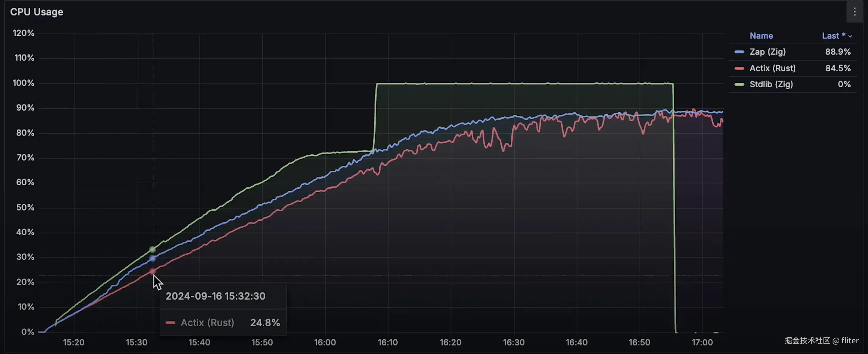868x354 pixels.
Task: Open the panel three-dot menu
Action: coord(855,12)
